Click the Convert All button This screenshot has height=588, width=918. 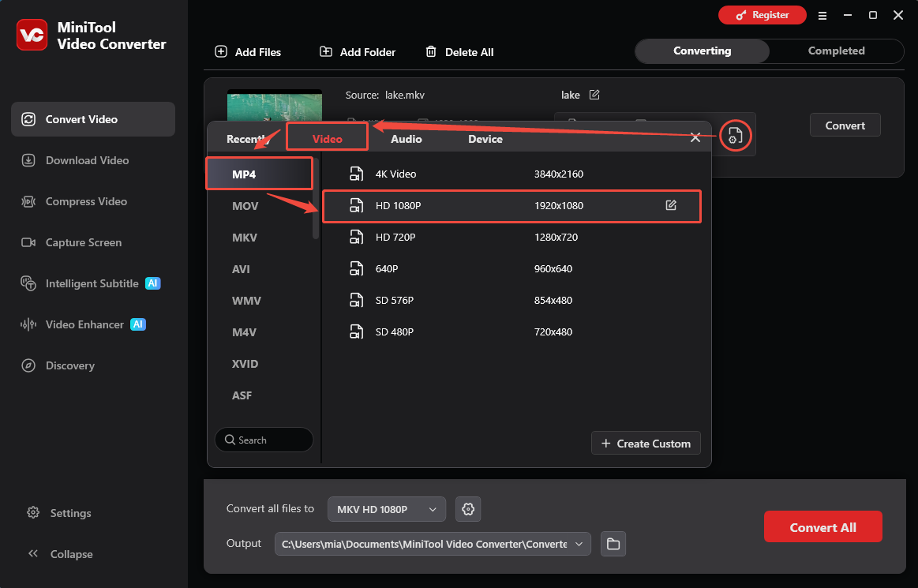coord(822,527)
